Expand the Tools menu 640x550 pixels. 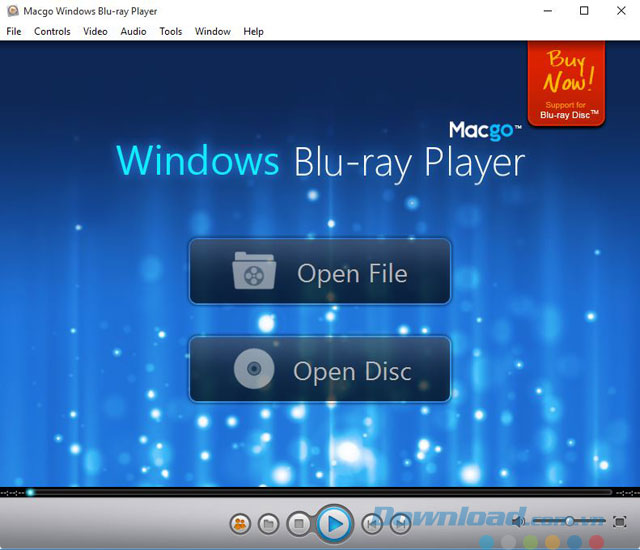pyautogui.click(x=171, y=31)
